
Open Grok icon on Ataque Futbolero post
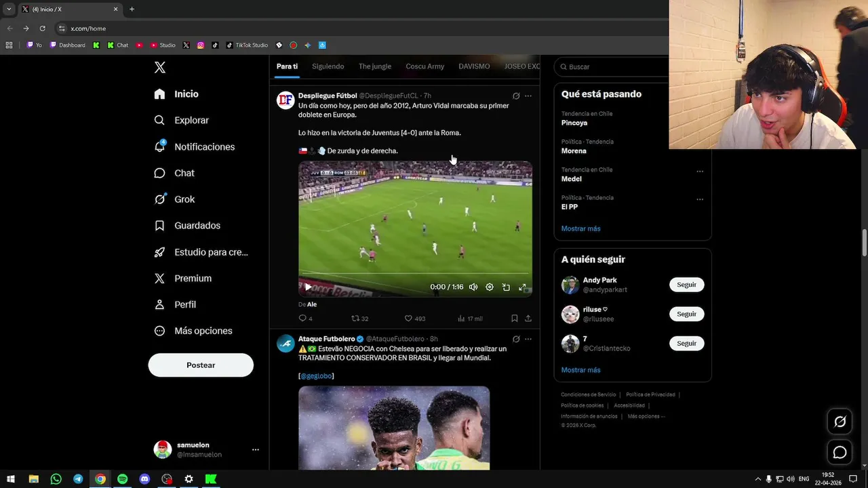coord(516,340)
